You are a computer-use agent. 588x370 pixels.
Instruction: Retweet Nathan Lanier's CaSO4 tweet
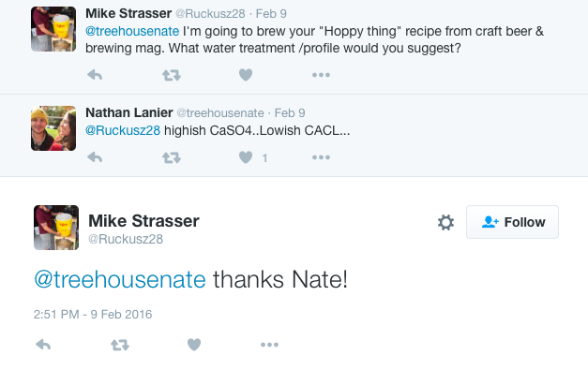click(172, 157)
